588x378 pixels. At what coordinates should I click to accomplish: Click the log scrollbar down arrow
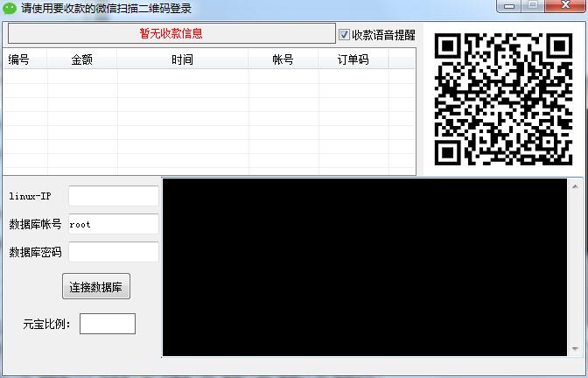point(575,349)
